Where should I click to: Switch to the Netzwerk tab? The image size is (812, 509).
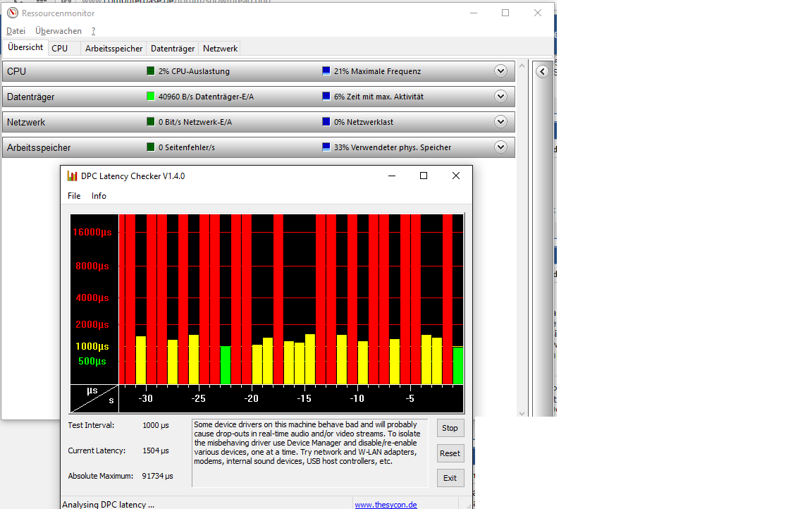pos(220,48)
